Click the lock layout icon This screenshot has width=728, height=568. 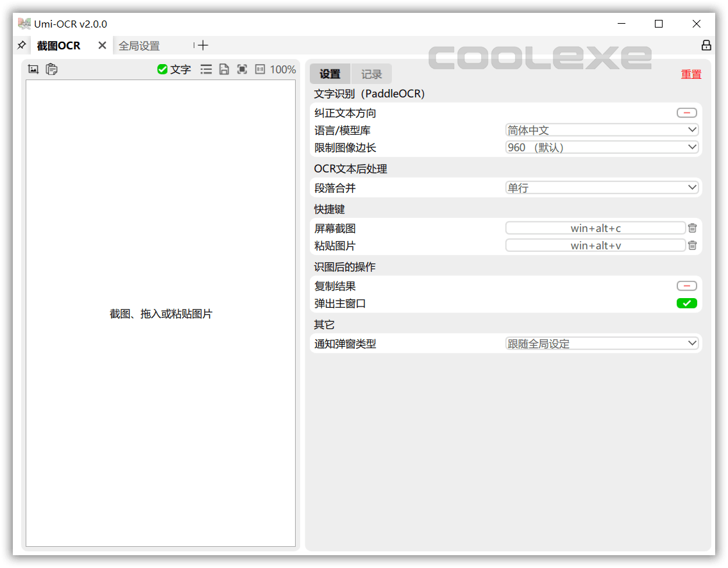tap(706, 45)
